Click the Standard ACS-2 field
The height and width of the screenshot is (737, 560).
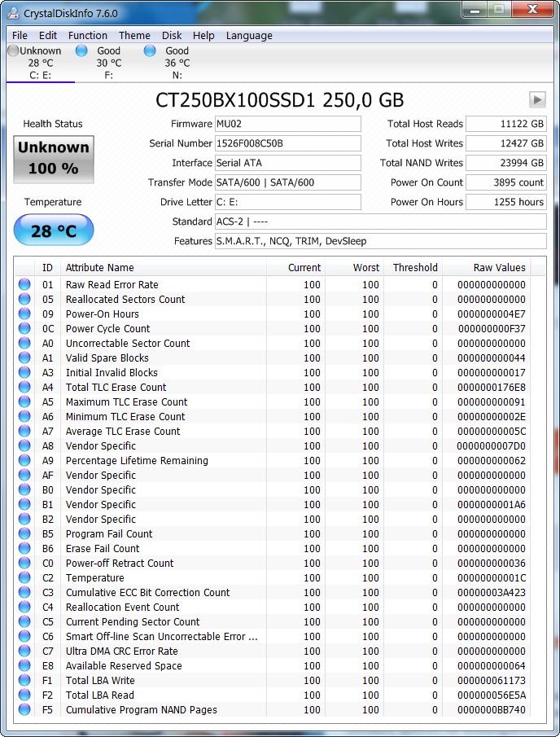381,222
